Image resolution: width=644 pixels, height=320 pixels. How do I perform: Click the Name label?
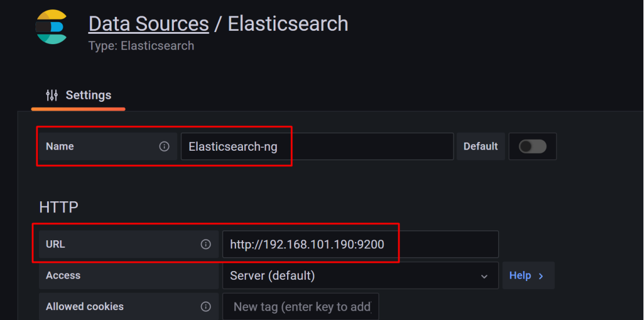coord(60,147)
